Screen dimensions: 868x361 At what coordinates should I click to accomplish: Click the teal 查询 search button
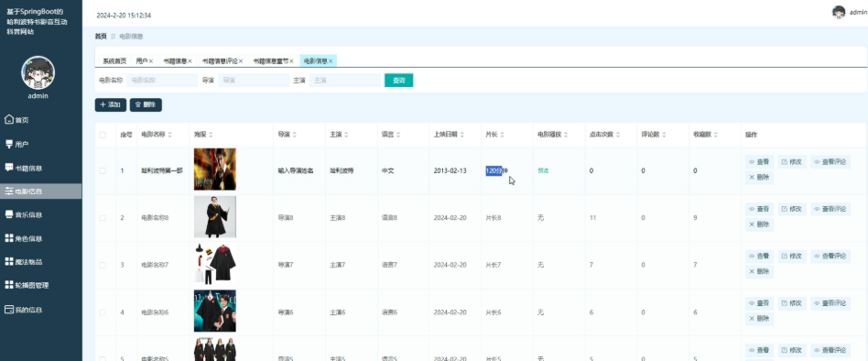tap(398, 81)
